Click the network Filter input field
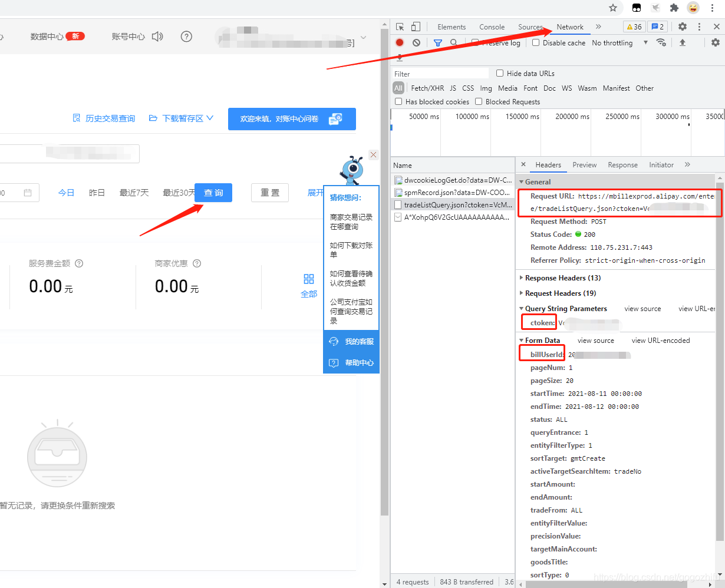This screenshot has width=725, height=588. 441,73
